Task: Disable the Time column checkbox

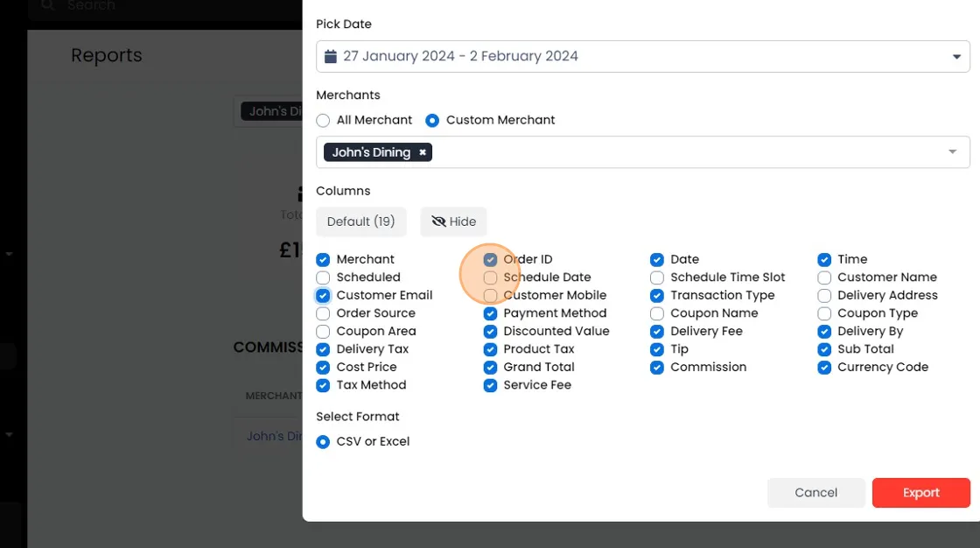Action: tap(824, 260)
